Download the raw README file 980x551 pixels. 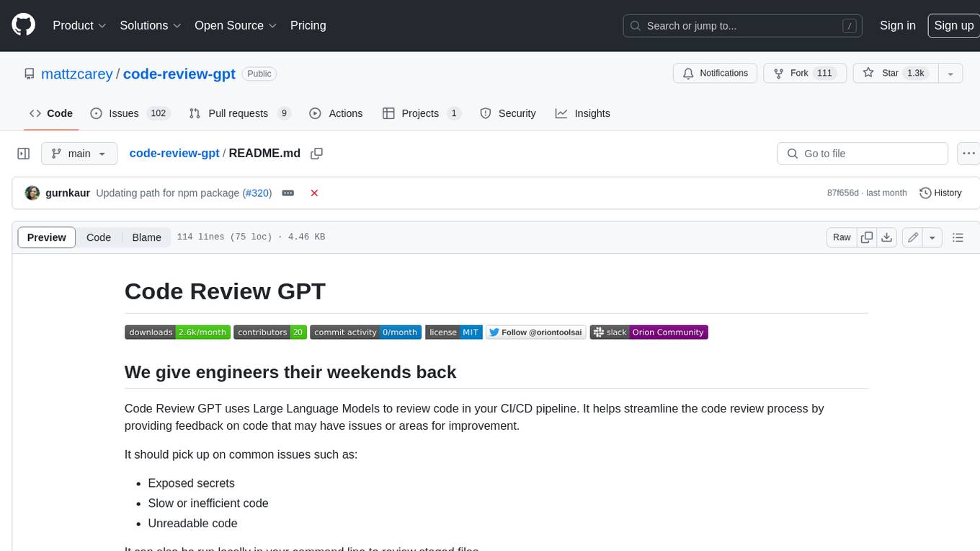click(x=888, y=237)
